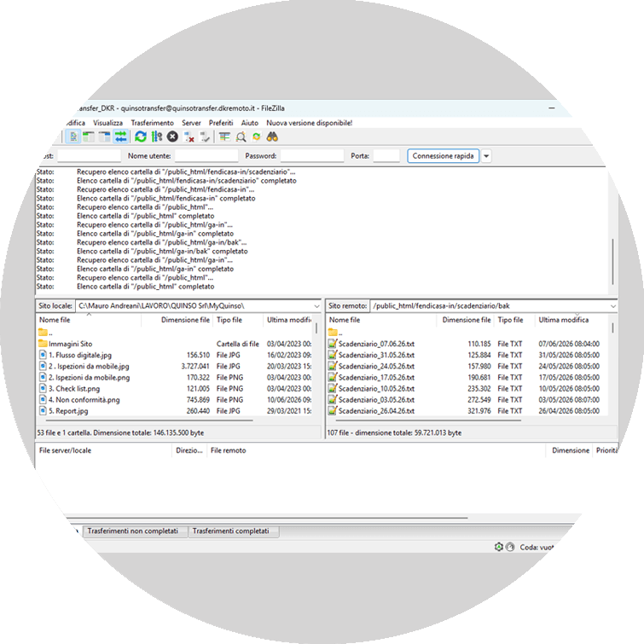This screenshot has height=644, width=644.
Task: Toggle the message log display
Action: click(73, 136)
